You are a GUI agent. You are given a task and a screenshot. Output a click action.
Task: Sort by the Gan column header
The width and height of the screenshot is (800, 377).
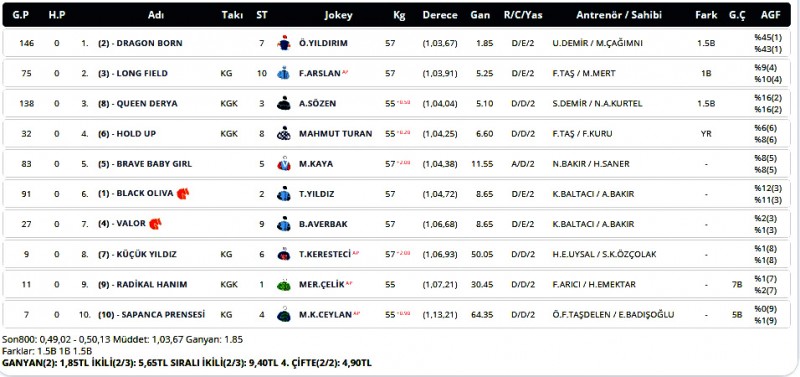[x=480, y=15]
